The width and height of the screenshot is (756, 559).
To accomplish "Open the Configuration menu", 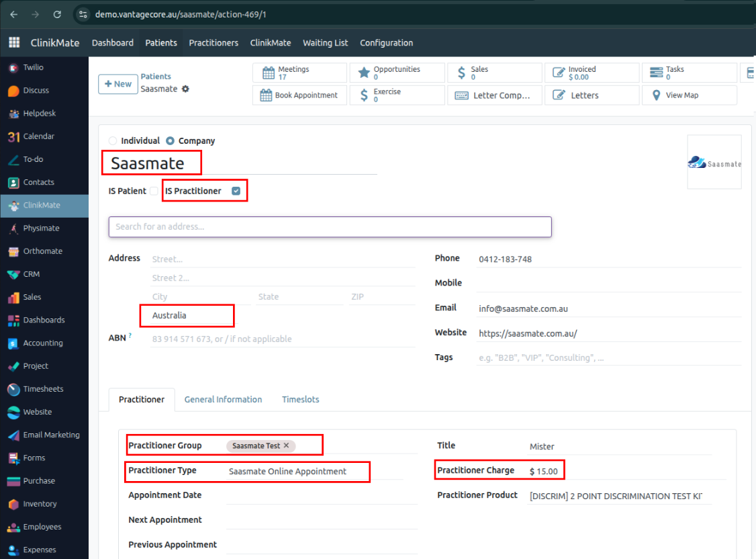I will coord(386,42).
